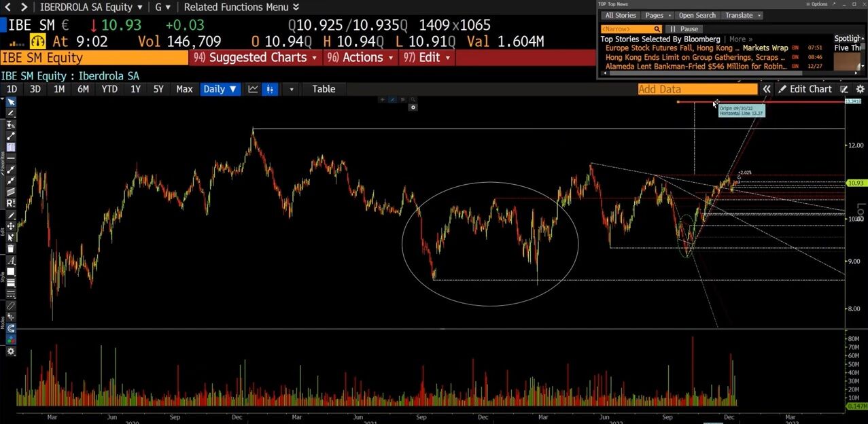Select the percent change measure tool
This screenshot has width=868, height=424.
pyautogui.click(x=11, y=125)
